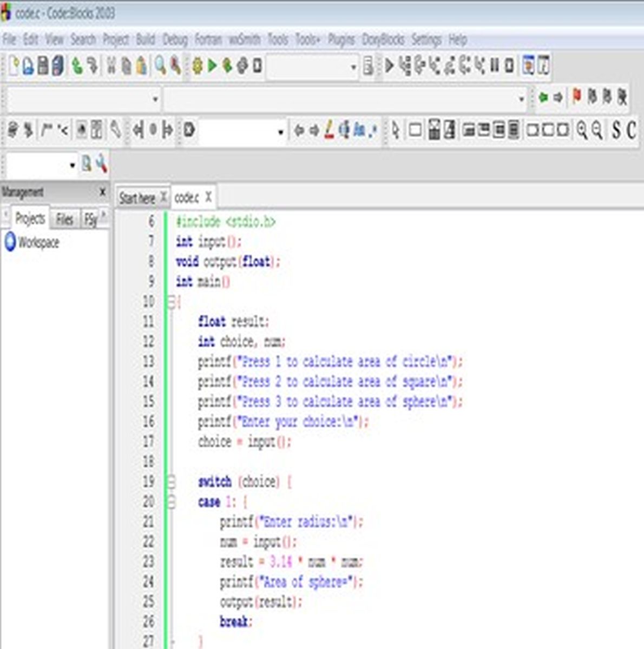Click the Abort build stop icon

(258, 66)
